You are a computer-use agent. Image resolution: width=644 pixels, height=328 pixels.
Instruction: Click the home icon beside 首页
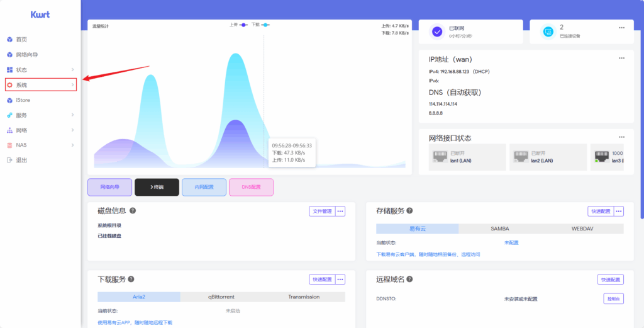(9, 39)
